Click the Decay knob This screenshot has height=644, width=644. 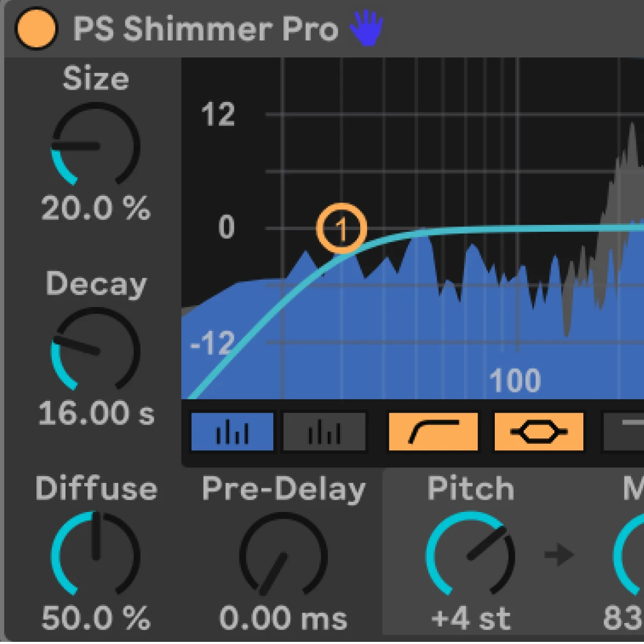[96, 350]
